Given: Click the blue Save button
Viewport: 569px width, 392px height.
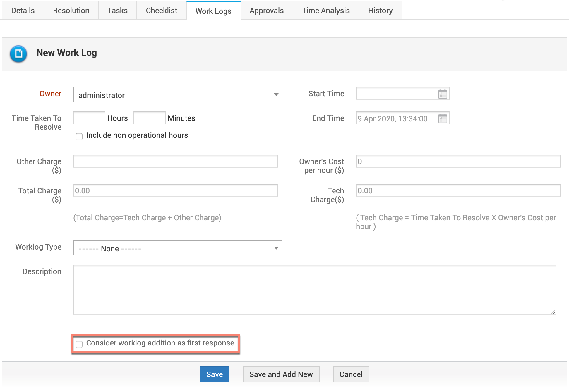Looking at the screenshot, I should (x=214, y=374).
